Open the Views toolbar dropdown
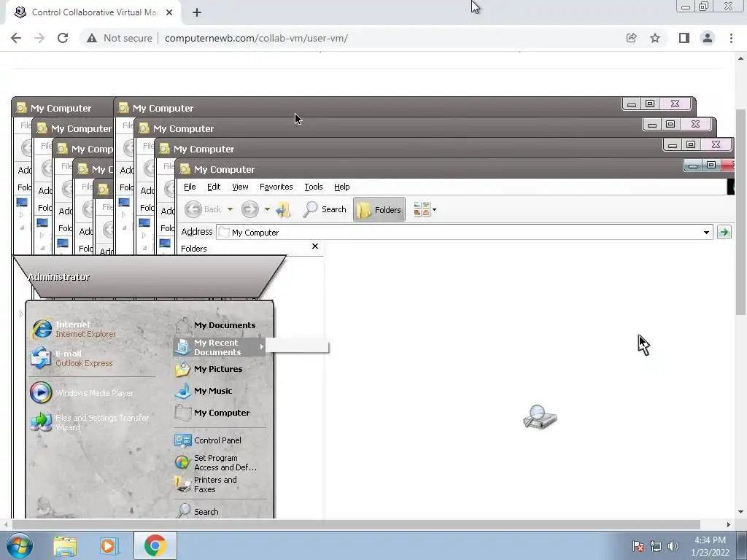This screenshot has width=747, height=560. point(425,209)
